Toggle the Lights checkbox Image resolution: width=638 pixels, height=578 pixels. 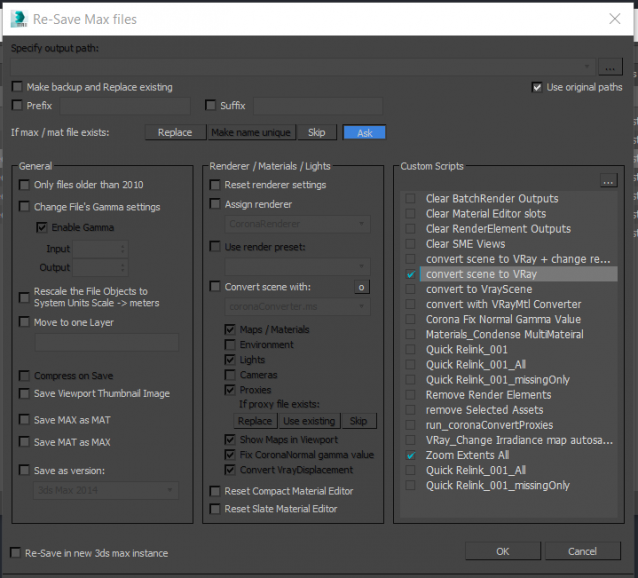tap(230, 360)
